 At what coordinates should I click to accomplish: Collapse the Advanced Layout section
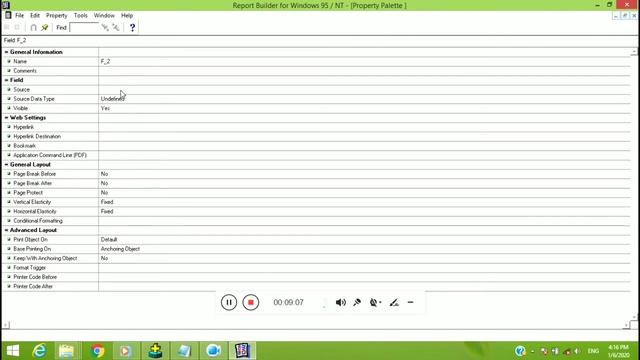pyautogui.click(x=6, y=230)
